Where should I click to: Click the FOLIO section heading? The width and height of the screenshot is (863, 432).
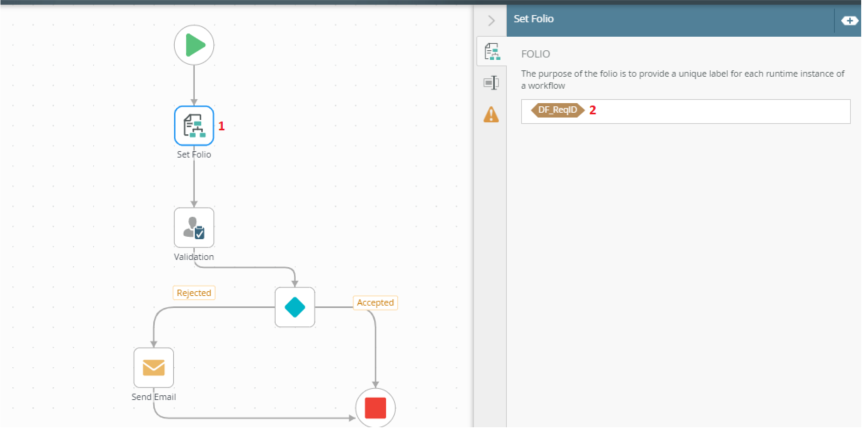[536, 54]
